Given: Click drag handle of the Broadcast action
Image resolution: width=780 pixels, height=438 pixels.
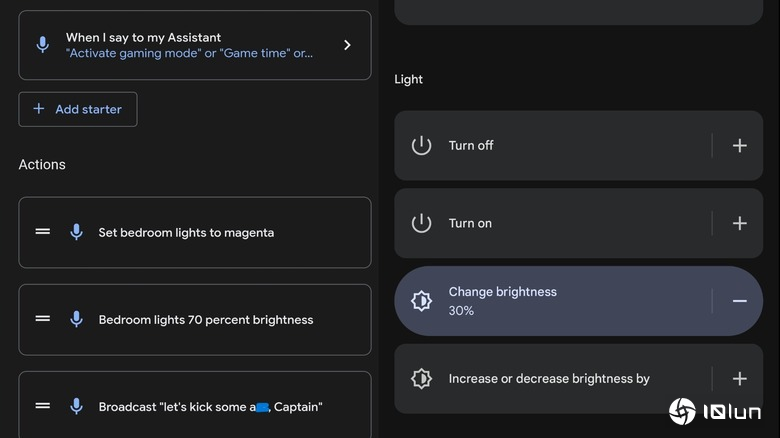Looking at the screenshot, I should pos(43,406).
